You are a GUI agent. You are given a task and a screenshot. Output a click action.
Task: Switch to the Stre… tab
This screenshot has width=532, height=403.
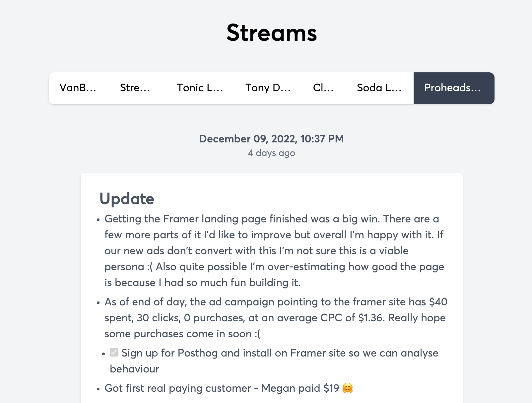point(135,88)
